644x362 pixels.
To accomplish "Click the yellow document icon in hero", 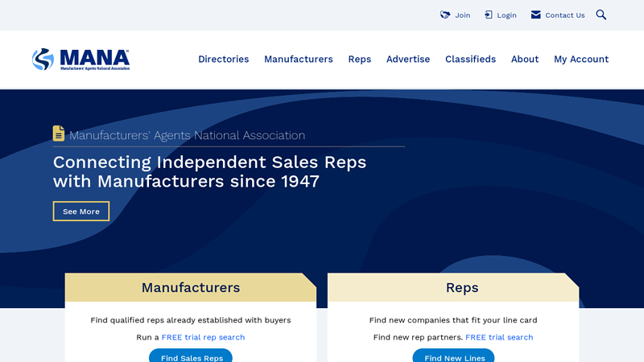I will tap(59, 134).
